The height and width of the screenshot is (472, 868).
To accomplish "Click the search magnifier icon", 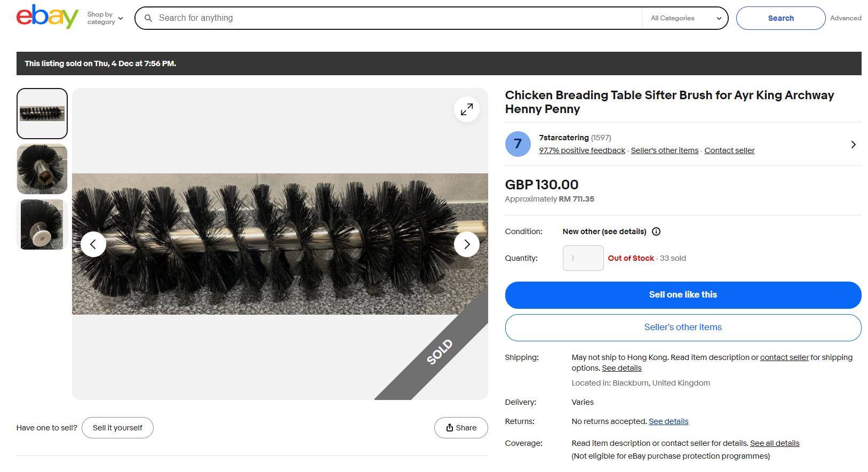I will tap(148, 18).
